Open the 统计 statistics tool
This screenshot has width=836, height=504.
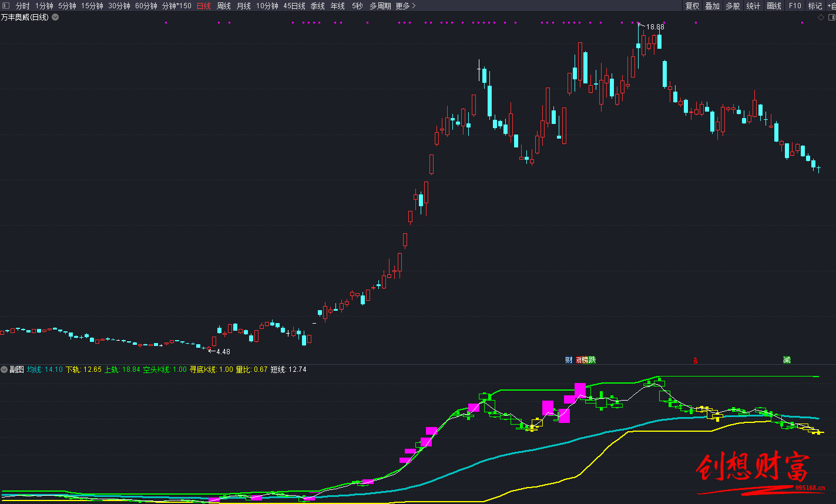(753, 6)
